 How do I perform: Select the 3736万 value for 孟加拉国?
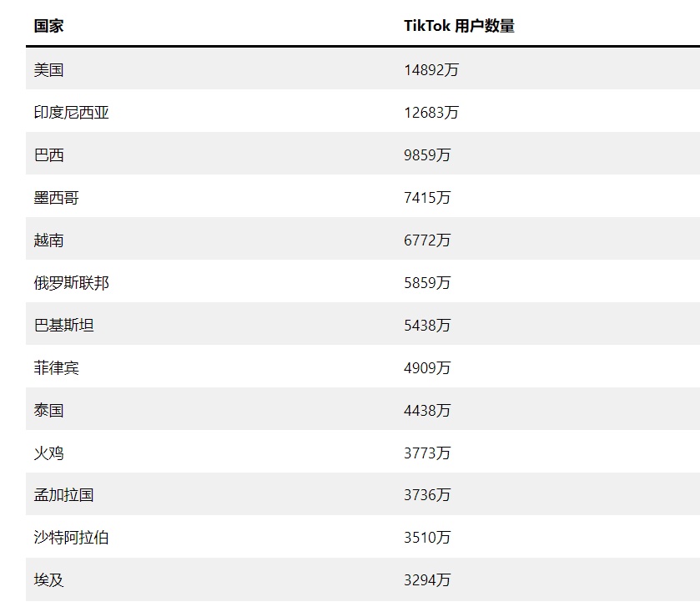(x=427, y=495)
